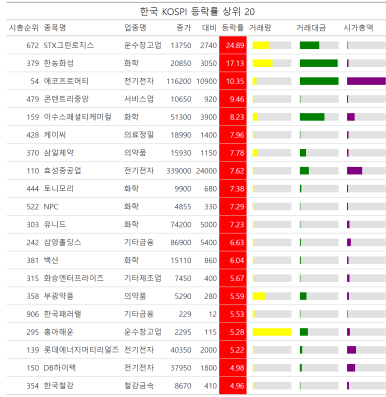Select the stock name STX그린로지스

(69, 45)
